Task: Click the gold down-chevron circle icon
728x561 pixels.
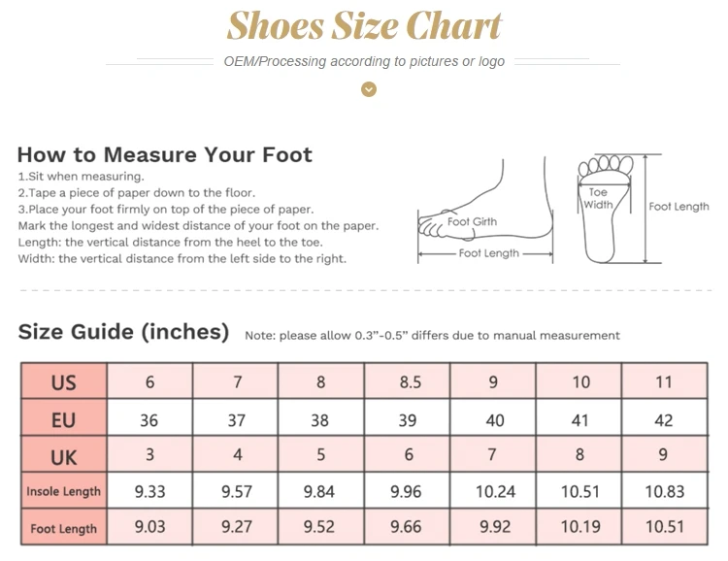Action: point(369,89)
